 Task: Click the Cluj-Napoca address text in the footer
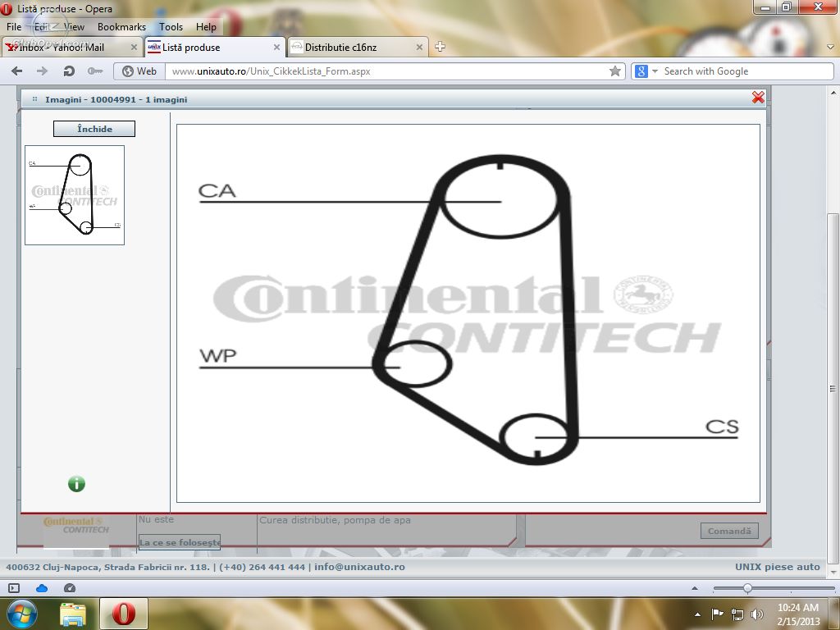[107, 567]
